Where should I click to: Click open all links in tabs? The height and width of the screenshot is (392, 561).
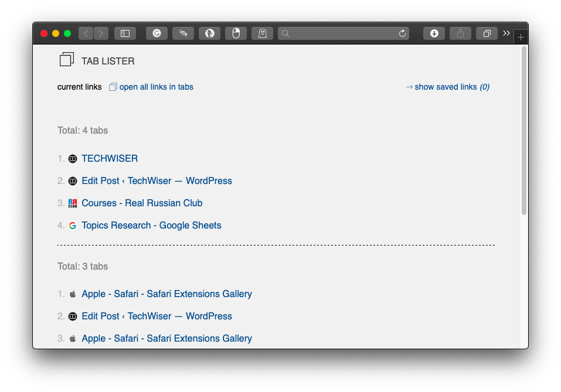pyautogui.click(x=156, y=87)
